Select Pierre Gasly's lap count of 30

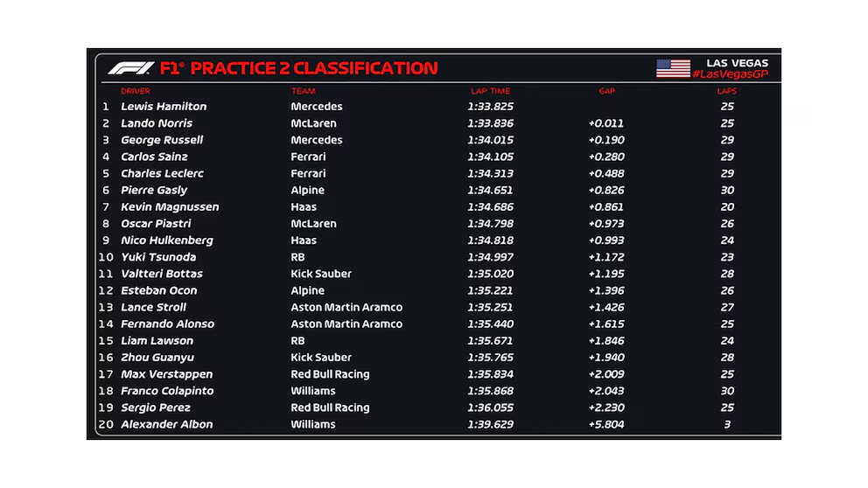727,191
